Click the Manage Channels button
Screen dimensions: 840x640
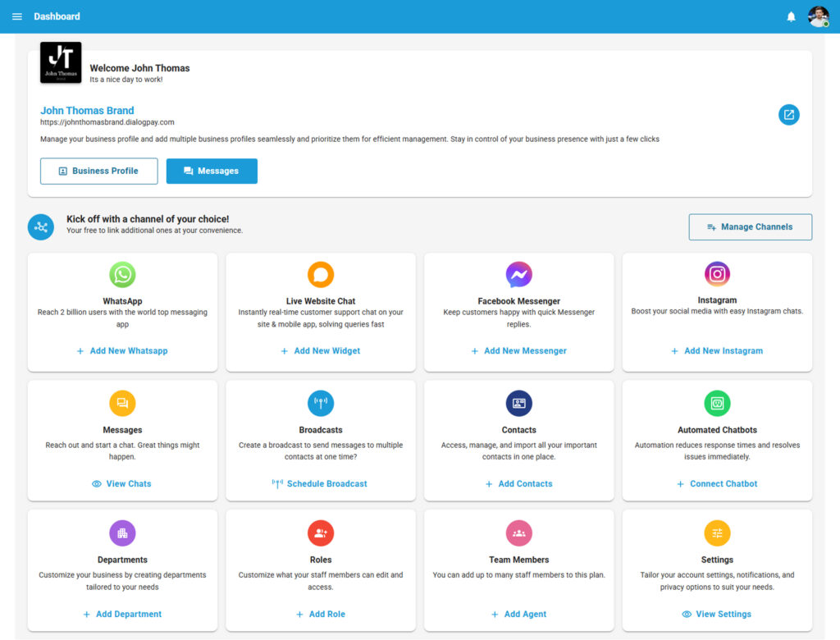tap(750, 227)
